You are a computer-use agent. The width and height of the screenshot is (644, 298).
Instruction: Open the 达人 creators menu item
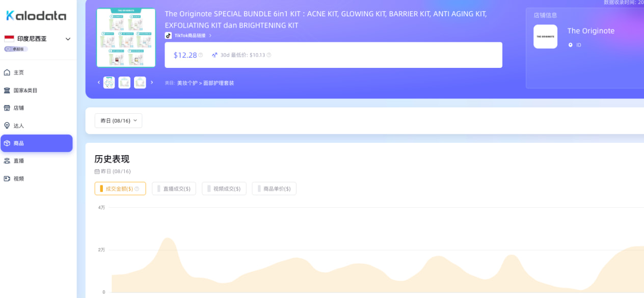click(36, 126)
